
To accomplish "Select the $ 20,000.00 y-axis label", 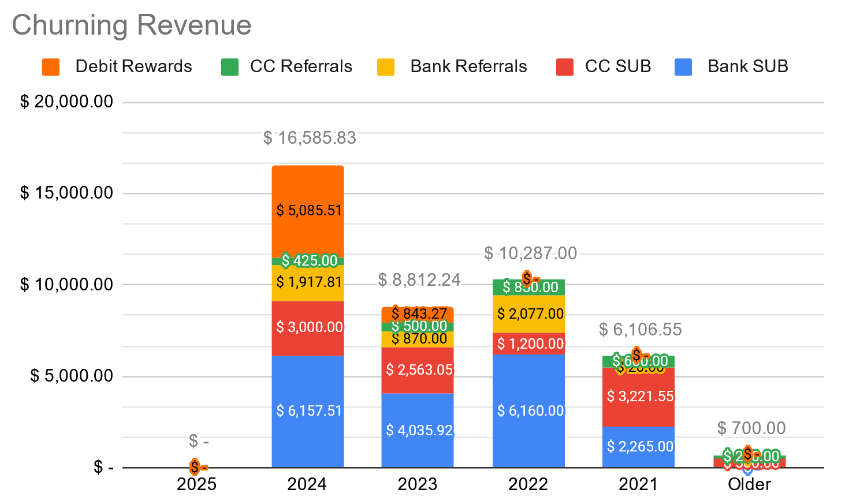I will point(66,102).
